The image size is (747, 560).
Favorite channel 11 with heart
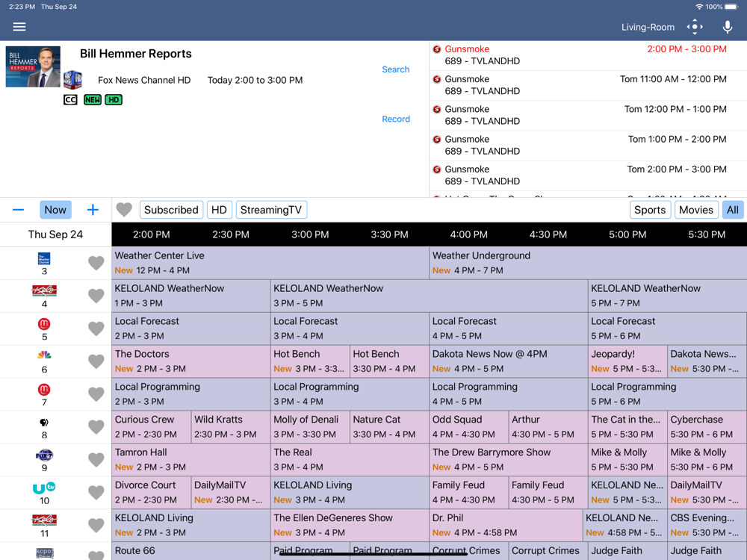pos(96,526)
